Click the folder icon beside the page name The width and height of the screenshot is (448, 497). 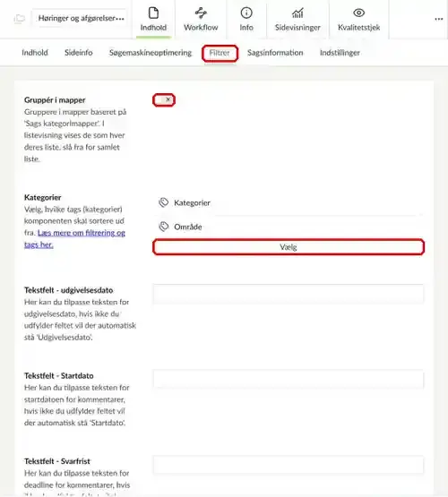pyautogui.click(x=20, y=19)
